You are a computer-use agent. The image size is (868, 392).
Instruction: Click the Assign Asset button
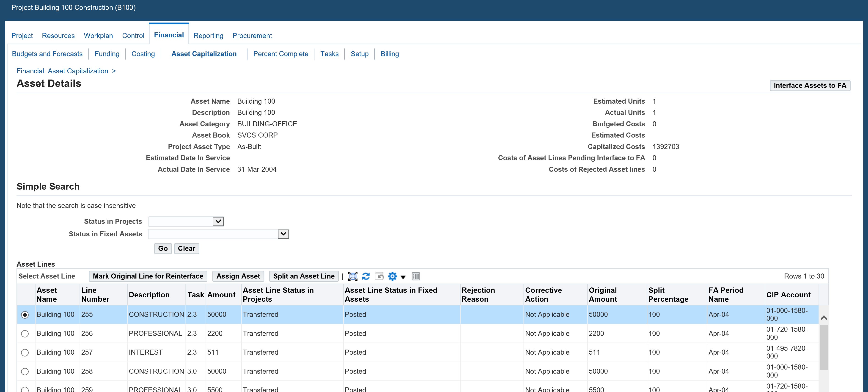[x=238, y=276]
